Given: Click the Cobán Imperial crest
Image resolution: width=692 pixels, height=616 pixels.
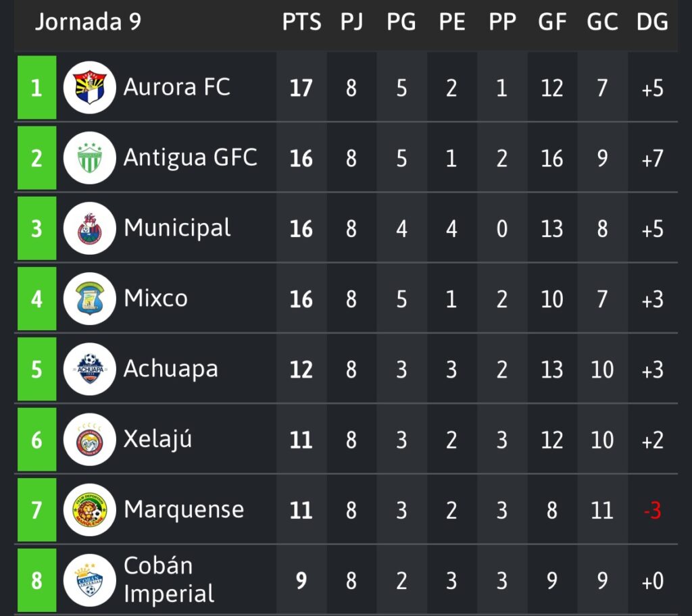Looking at the screenshot, I should pyautogui.click(x=89, y=580).
